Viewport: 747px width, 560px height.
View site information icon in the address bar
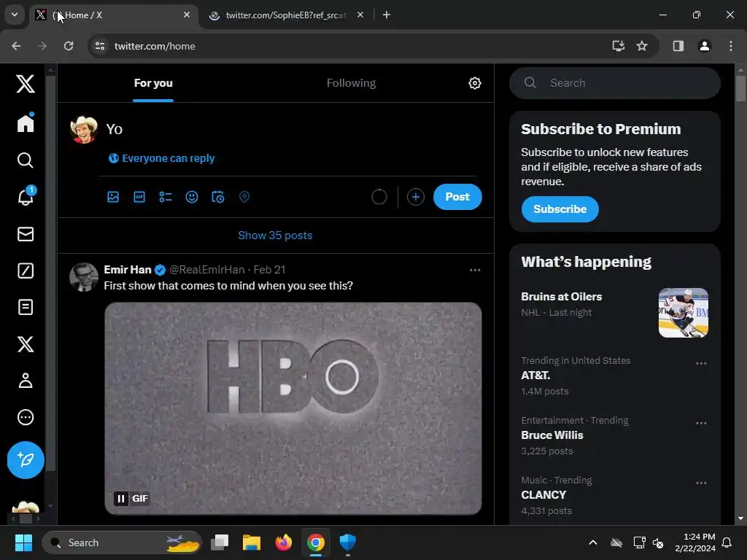click(99, 46)
